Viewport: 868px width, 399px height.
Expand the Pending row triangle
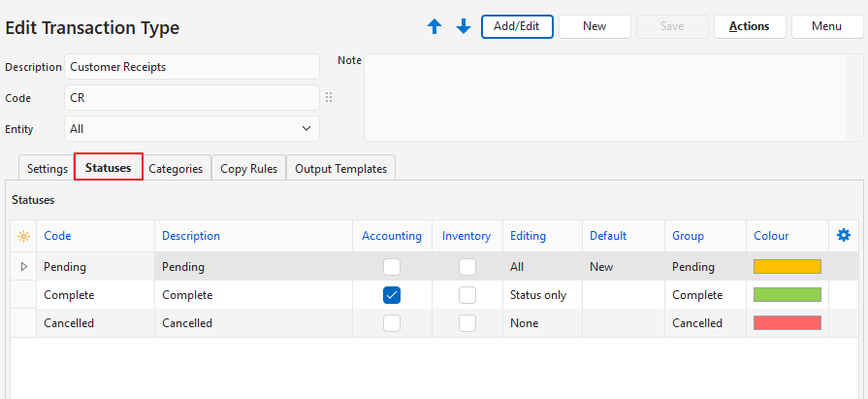pos(24,266)
